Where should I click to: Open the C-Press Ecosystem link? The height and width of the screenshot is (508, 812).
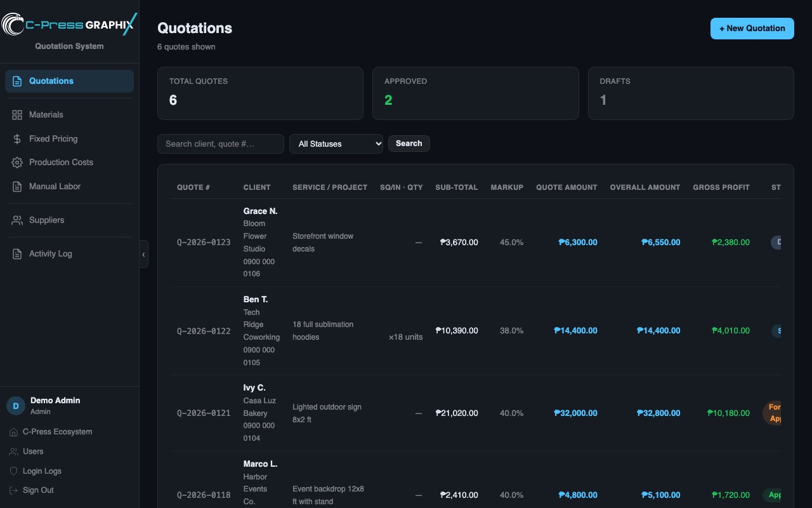tap(57, 432)
